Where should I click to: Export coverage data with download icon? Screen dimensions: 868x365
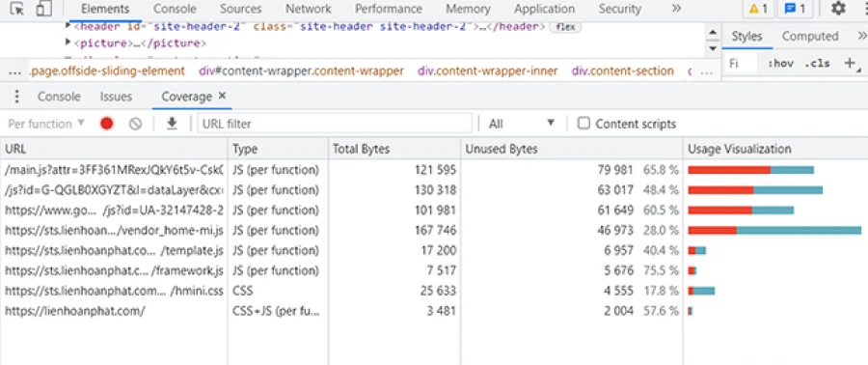[x=173, y=124]
